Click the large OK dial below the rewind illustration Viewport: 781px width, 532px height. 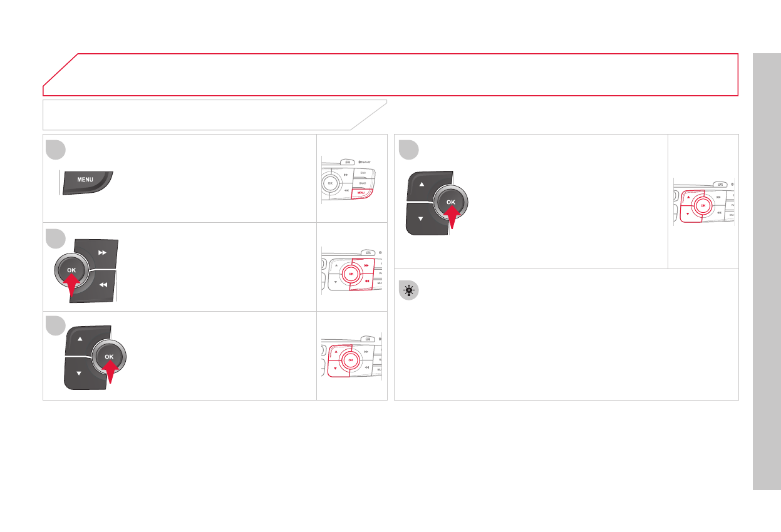click(x=109, y=357)
